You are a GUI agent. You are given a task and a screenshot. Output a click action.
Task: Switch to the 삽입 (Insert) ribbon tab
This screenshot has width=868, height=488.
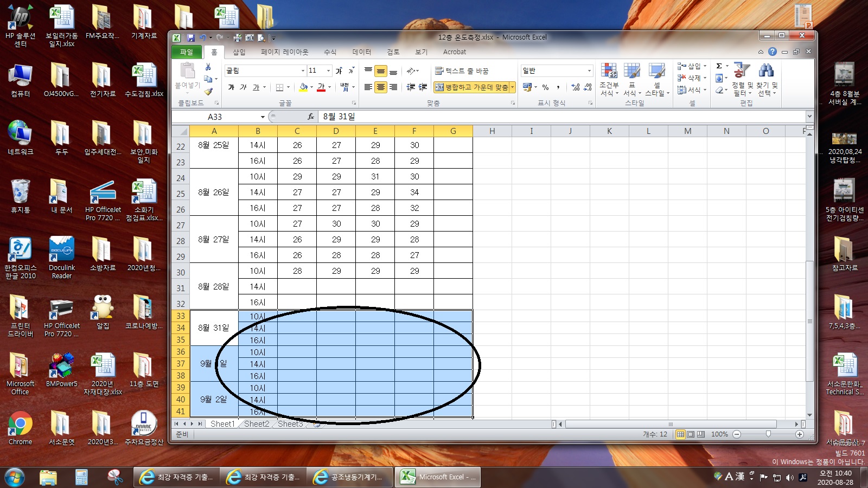(239, 52)
